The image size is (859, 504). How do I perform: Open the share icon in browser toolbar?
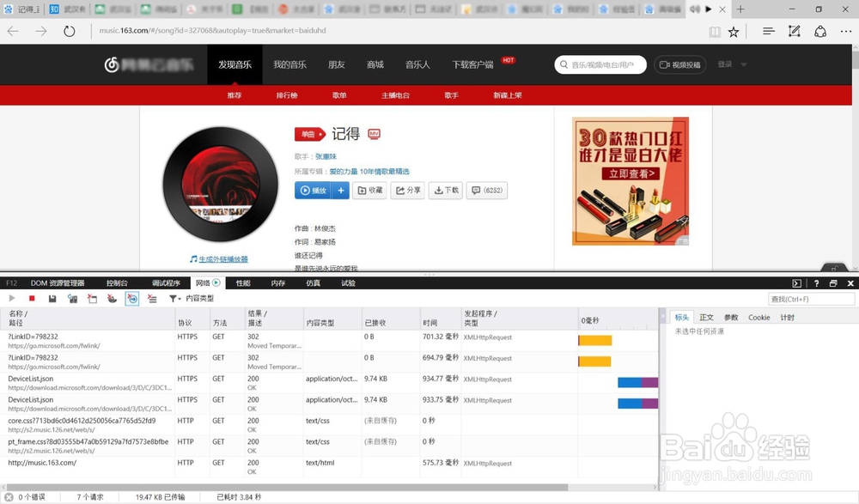coord(820,31)
